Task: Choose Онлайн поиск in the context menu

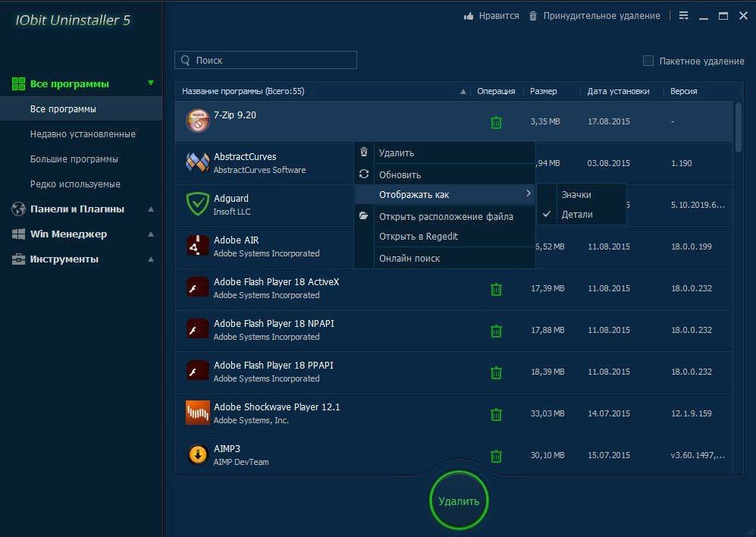Action: coord(444,258)
